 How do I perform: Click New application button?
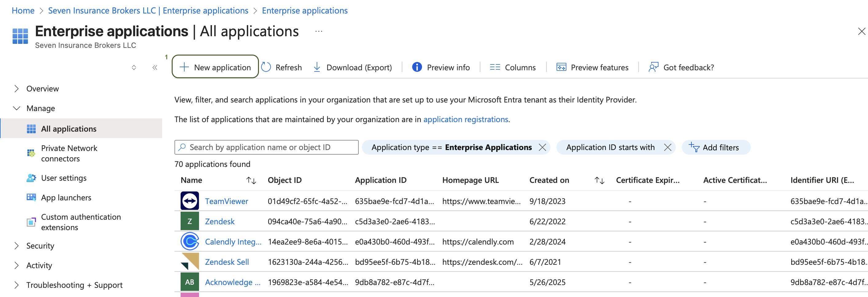215,67
